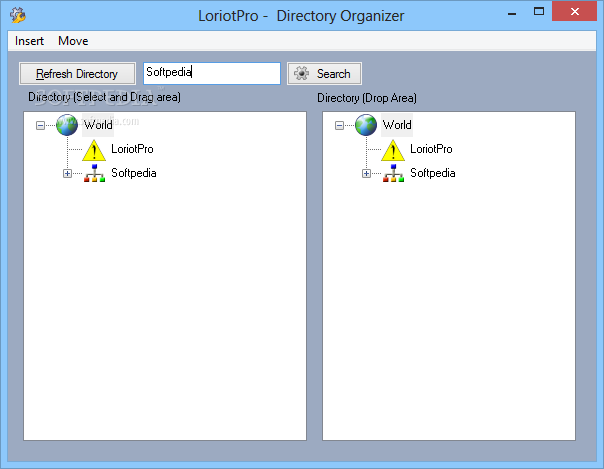Close the Directory Organizer window
The width and height of the screenshot is (604, 469).
[x=575, y=12]
